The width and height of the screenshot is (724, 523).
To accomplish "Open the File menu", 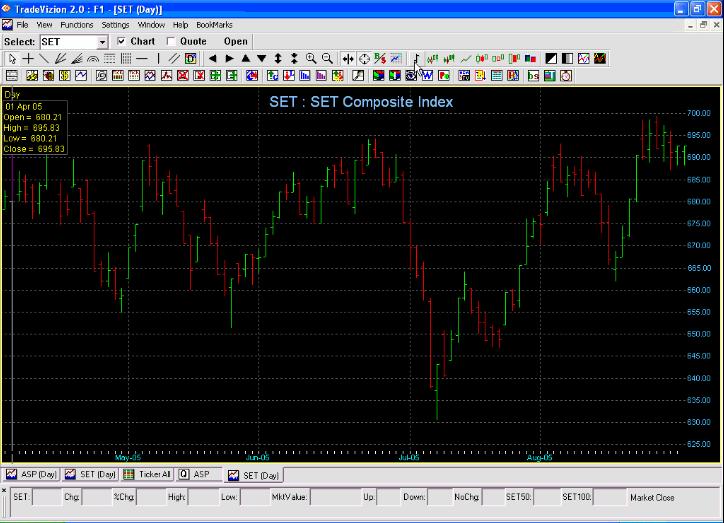I will pyautogui.click(x=22, y=25).
